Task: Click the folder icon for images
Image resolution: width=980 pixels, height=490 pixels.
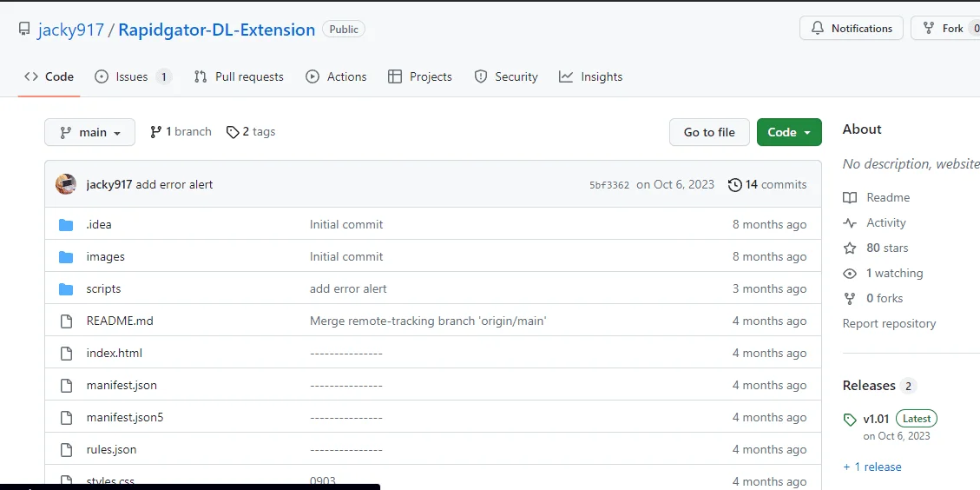Action: pos(66,256)
